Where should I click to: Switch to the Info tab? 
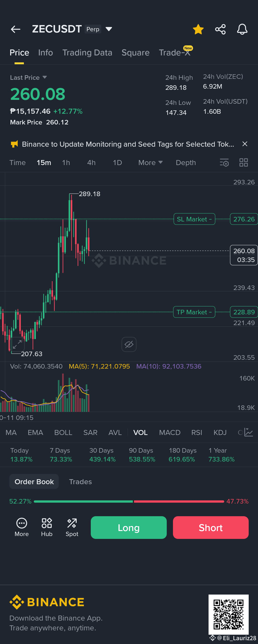pos(45,53)
